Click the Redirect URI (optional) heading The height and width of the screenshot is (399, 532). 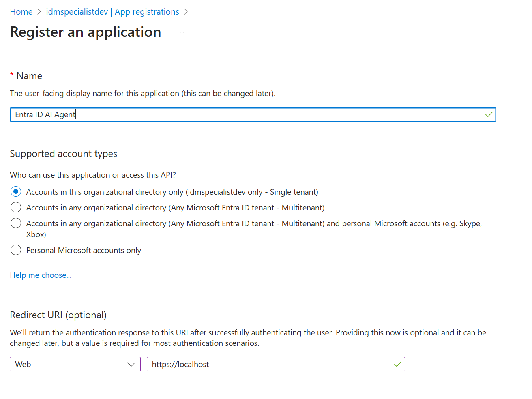click(58, 315)
